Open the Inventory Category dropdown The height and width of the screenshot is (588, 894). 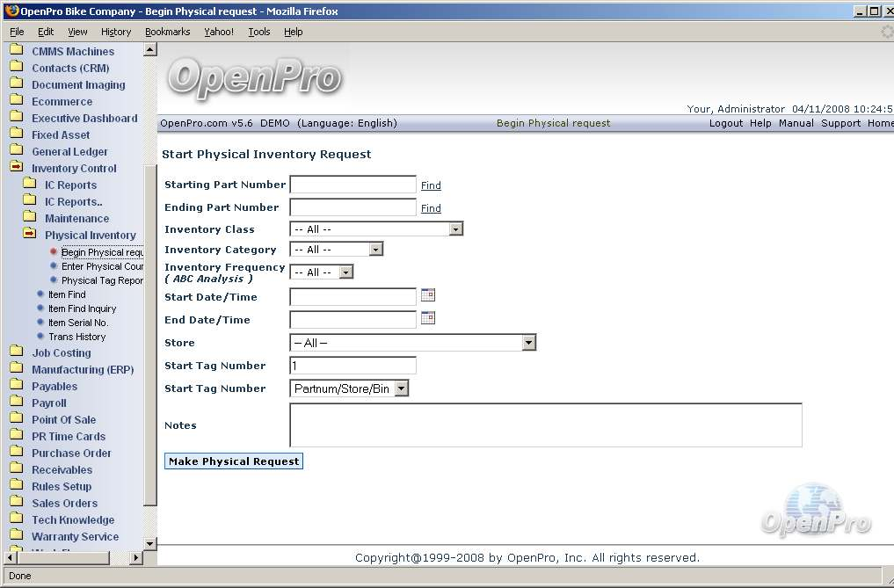(376, 250)
